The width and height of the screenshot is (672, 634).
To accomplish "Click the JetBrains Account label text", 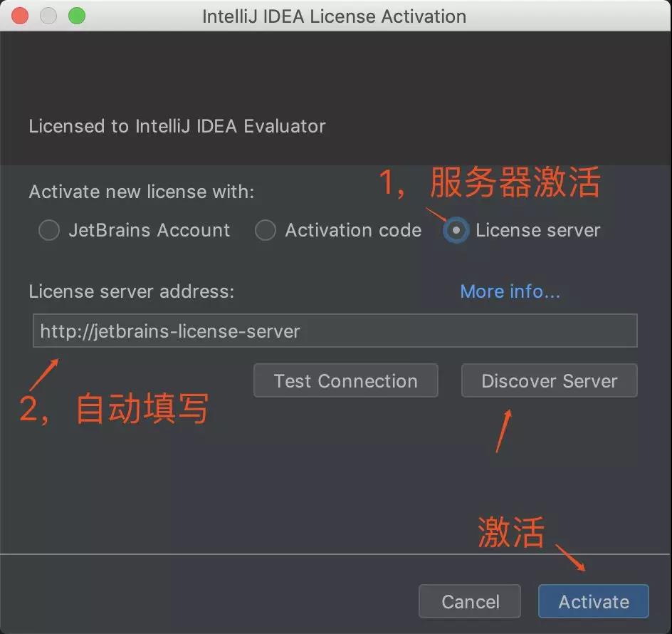I will point(149,230).
